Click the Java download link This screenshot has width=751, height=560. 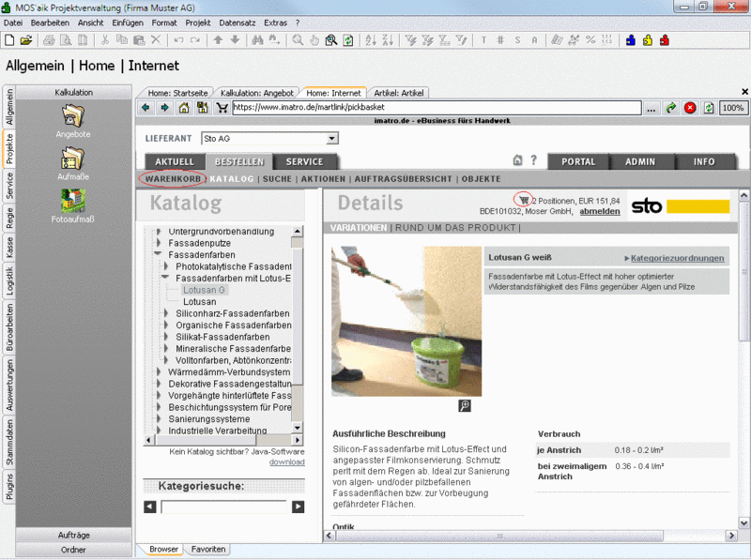pos(286,462)
